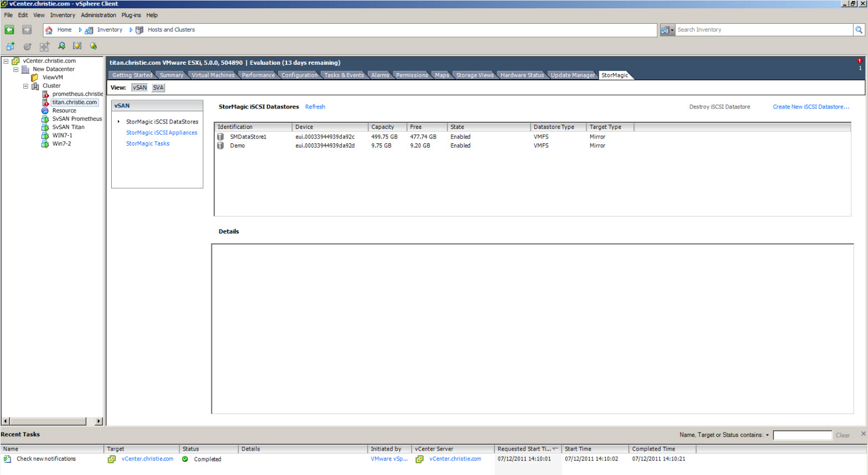The image size is (868, 475).
Task: Click the Clear filter button
Action: tap(843, 435)
